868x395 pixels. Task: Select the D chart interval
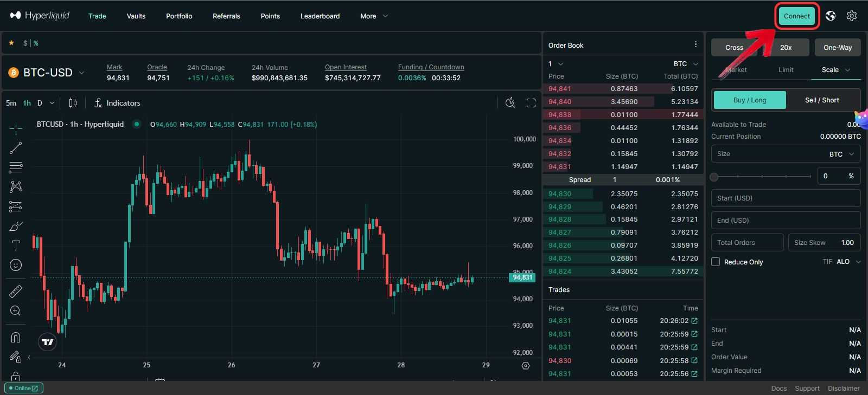[40, 103]
